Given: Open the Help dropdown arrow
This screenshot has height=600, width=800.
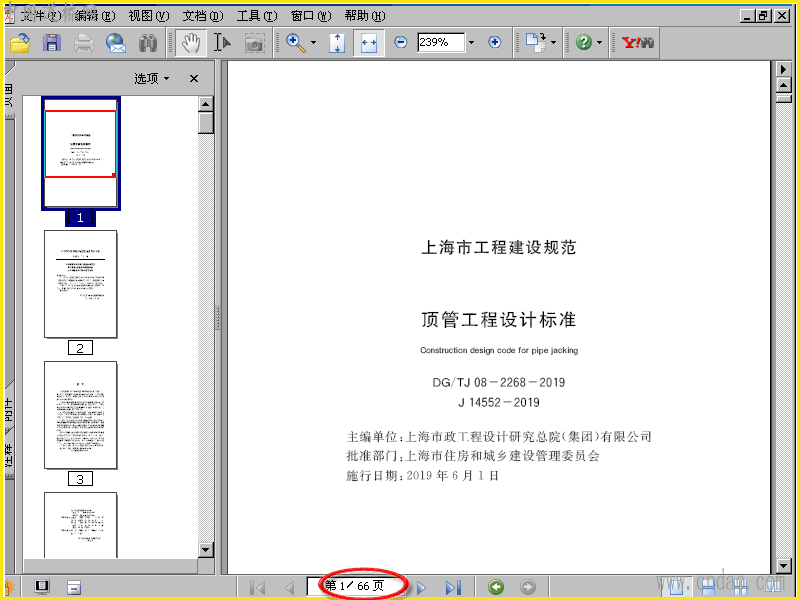Looking at the screenshot, I should pos(599,42).
